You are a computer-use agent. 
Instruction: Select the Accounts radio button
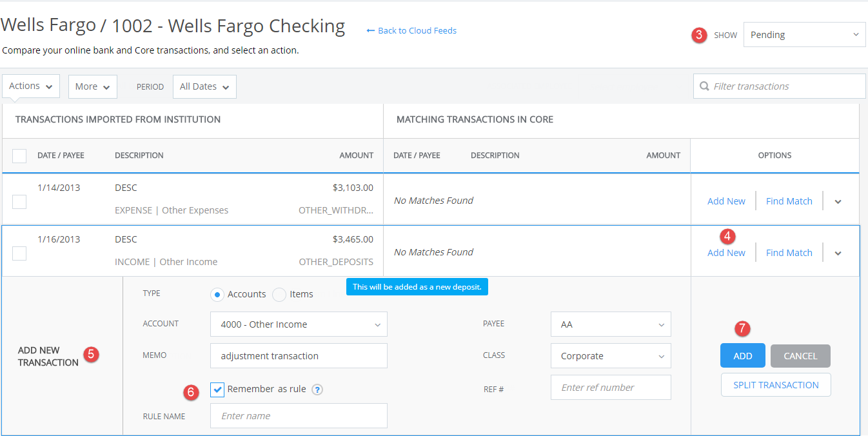(217, 294)
